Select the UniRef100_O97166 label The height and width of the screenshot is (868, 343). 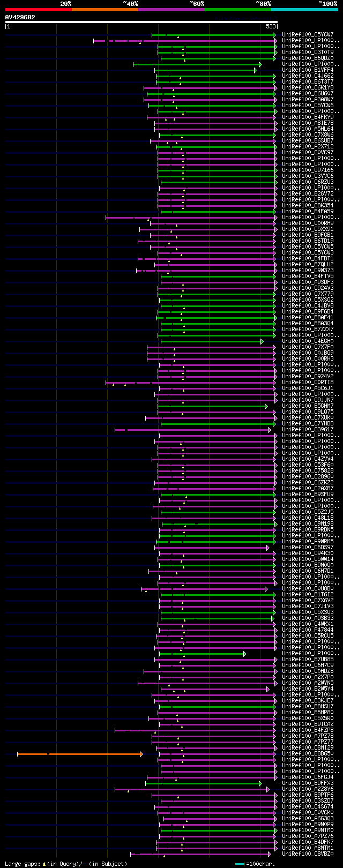point(308,170)
